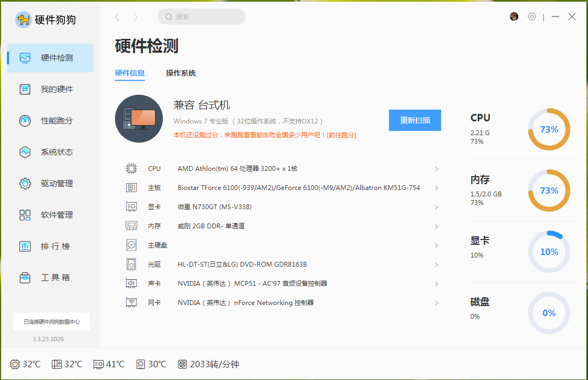Open 驱动管理 gear icon
This screenshot has width=588, height=380.
25,184
